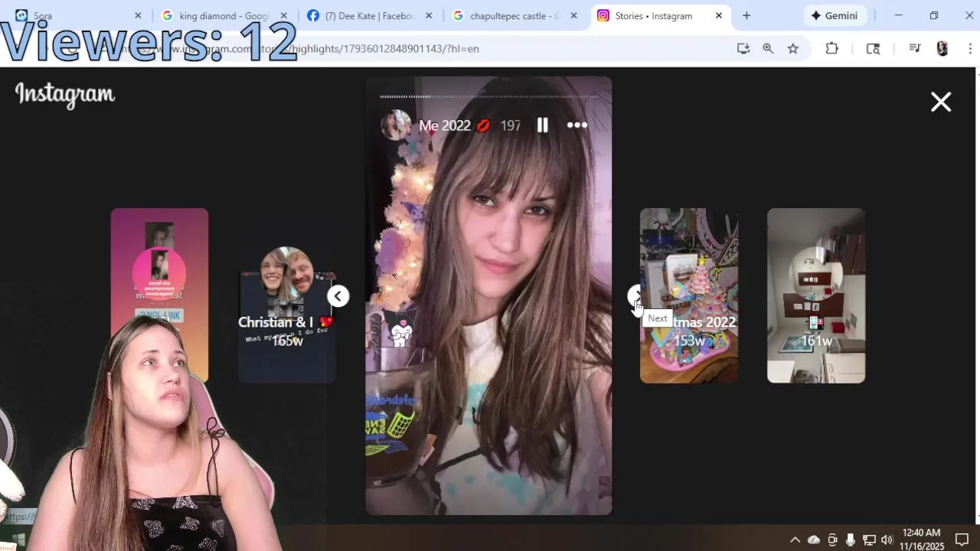
Task: Open the microphone tray icon
Action: click(x=851, y=540)
